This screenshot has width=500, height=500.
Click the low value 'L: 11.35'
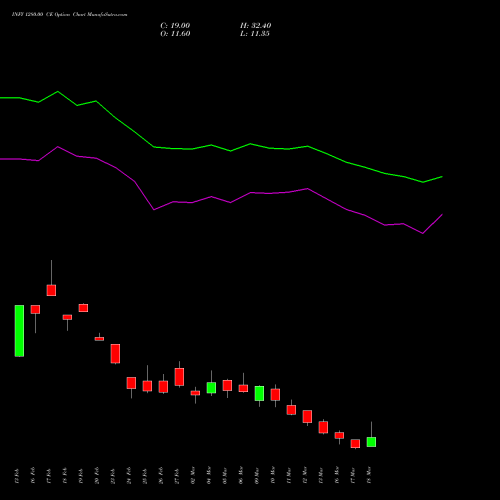pos(255,34)
